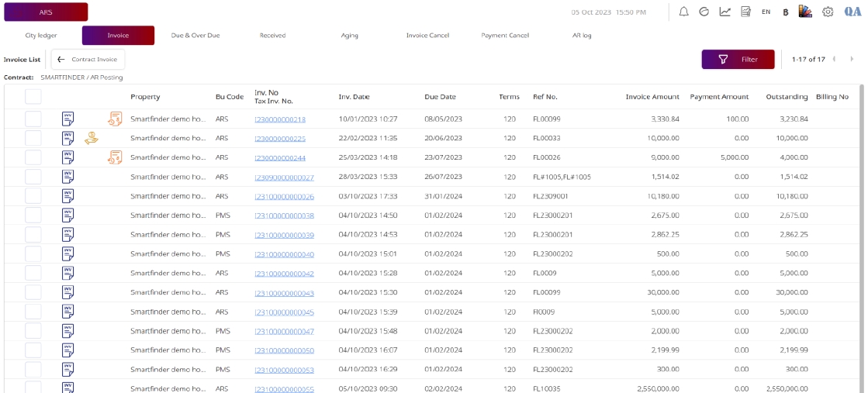
Task: Select checkbox for invoice I230900000027 row
Action: pos(33,177)
